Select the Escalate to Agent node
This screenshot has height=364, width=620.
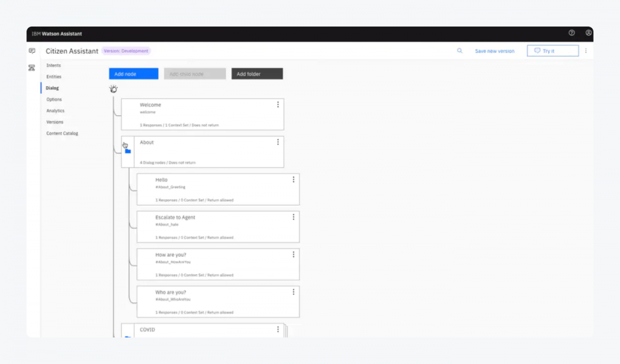pos(218,227)
